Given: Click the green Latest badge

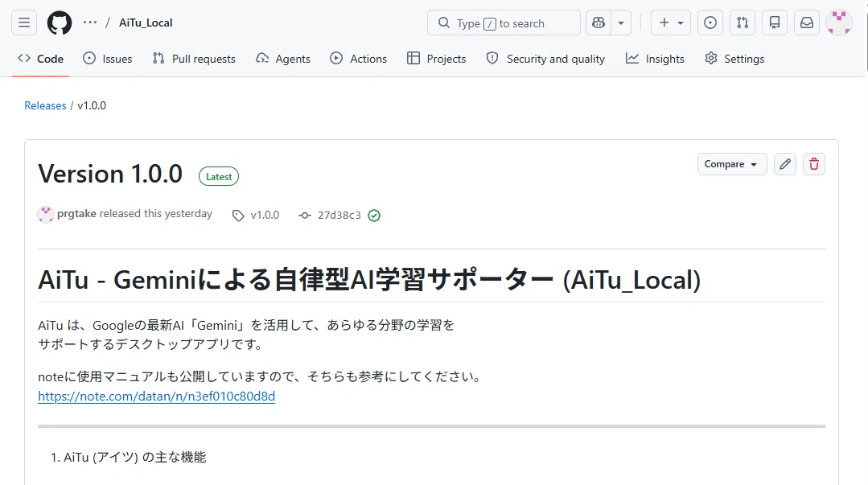Looking at the screenshot, I should point(219,177).
